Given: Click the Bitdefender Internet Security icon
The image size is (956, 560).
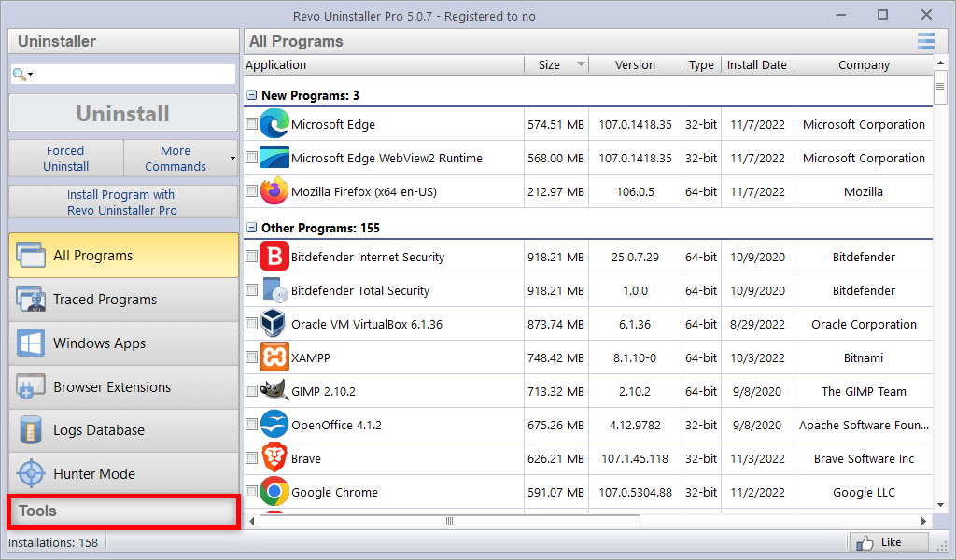Looking at the screenshot, I should (x=274, y=257).
